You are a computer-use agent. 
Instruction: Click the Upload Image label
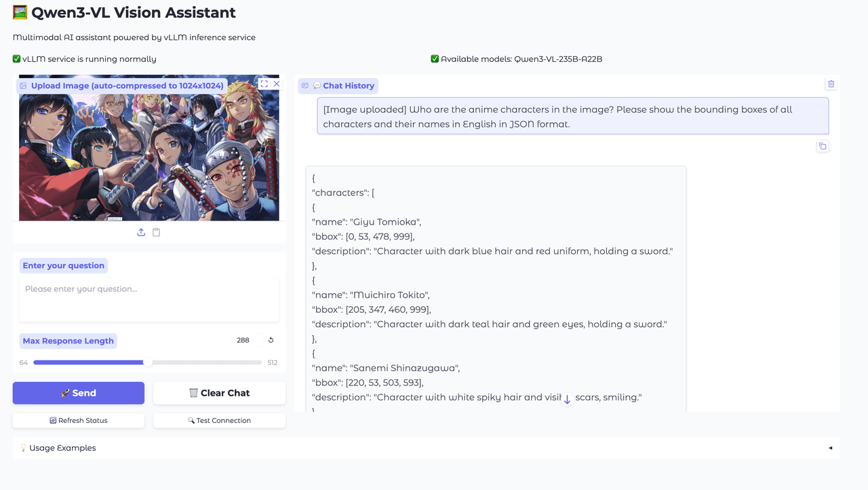(121, 86)
